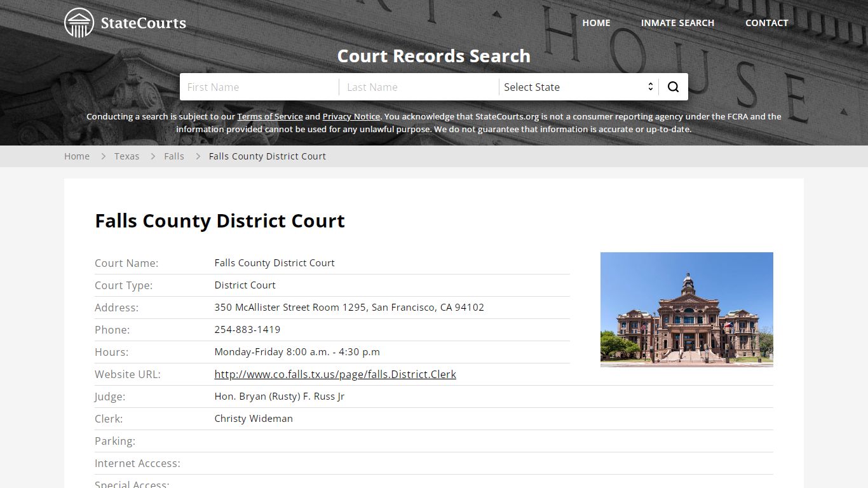Focus the First Name input field

[x=259, y=87]
